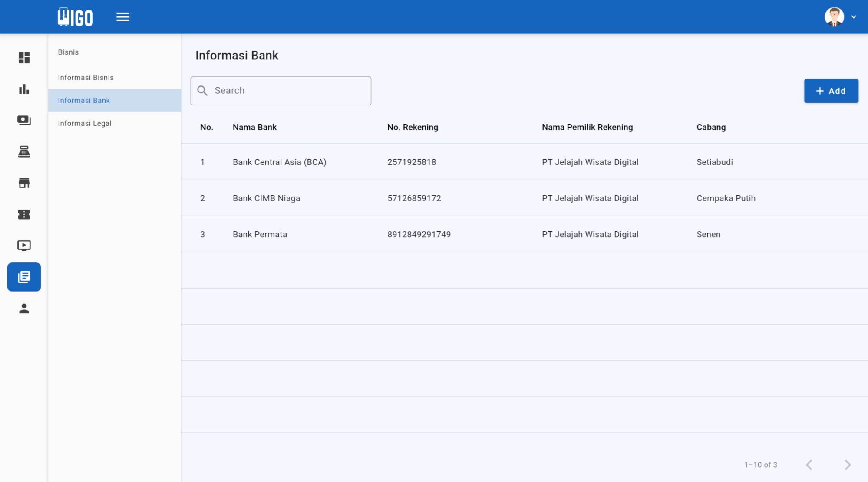Click the previous page left chevron
This screenshot has width=868, height=482.
(809, 464)
